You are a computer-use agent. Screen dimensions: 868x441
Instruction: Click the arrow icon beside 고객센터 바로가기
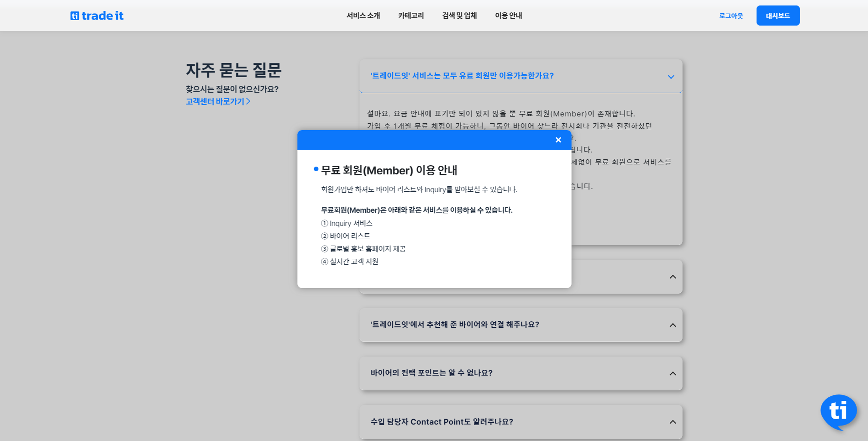[248, 101]
